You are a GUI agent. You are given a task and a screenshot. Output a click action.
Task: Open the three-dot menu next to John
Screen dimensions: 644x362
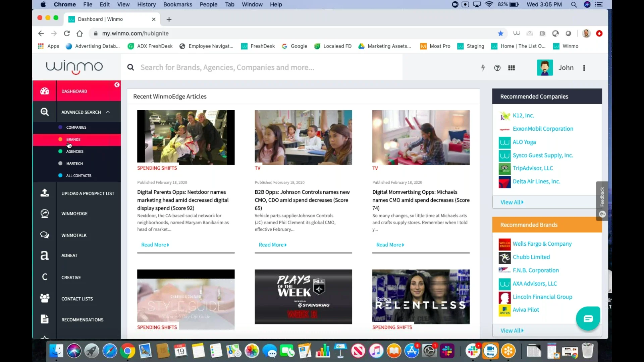click(x=584, y=68)
